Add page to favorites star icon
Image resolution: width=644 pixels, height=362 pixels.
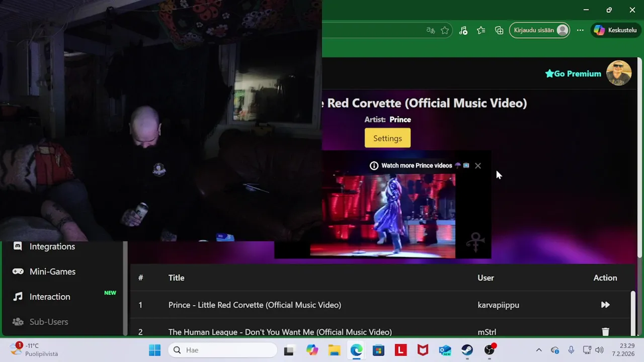click(445, 30)
